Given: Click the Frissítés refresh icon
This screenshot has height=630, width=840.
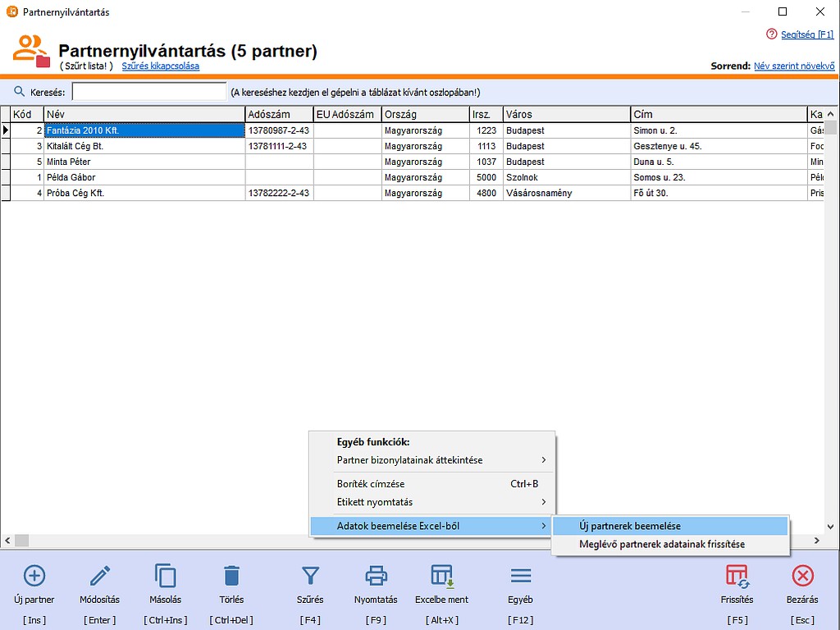Looking at the screenshot, I should click(x=736, y=575).
